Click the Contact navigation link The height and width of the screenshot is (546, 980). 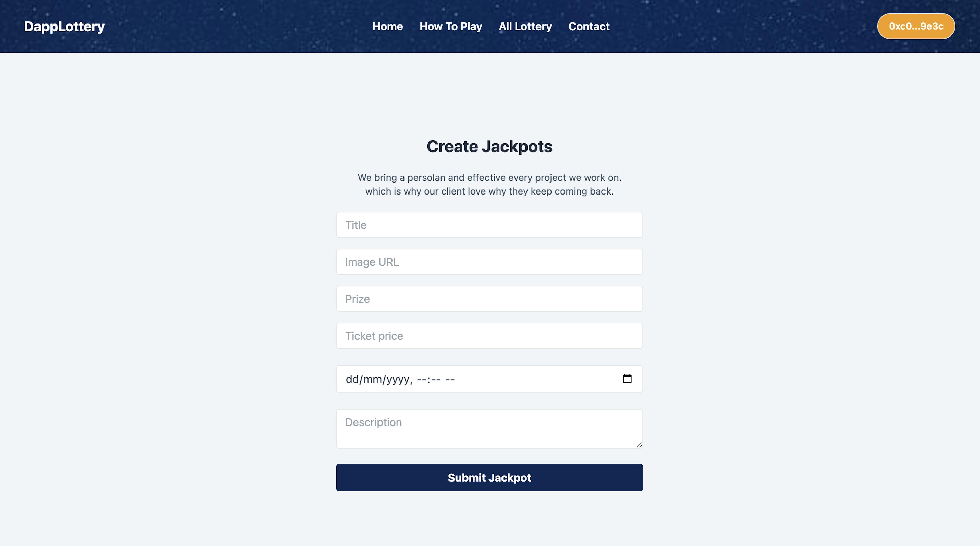(588, 26)
